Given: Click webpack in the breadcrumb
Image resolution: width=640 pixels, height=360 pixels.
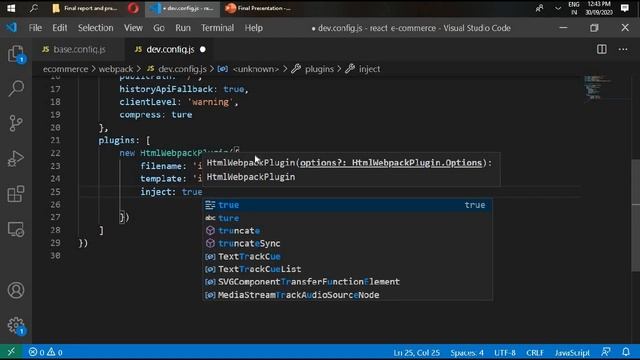Looking at the screenshot, I should [116, 69].
